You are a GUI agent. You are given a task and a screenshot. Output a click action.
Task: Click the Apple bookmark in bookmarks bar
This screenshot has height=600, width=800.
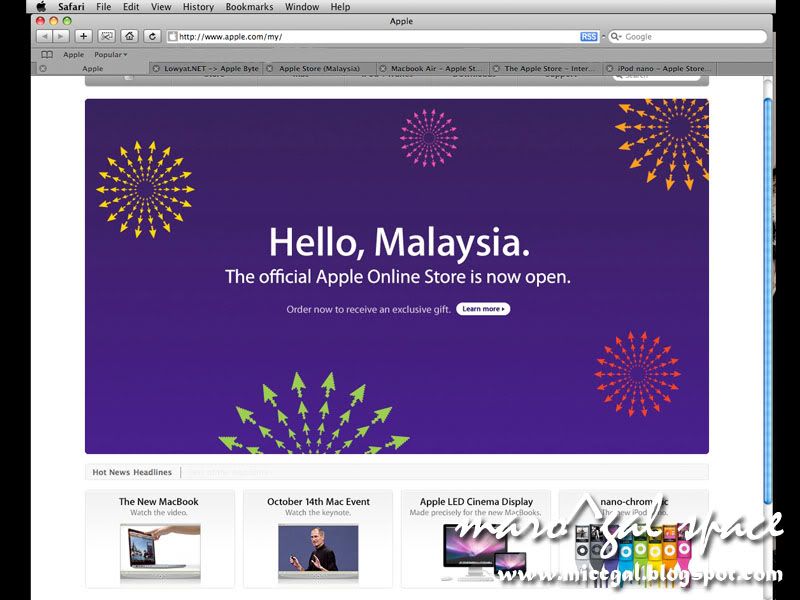[x=73, y=55]
